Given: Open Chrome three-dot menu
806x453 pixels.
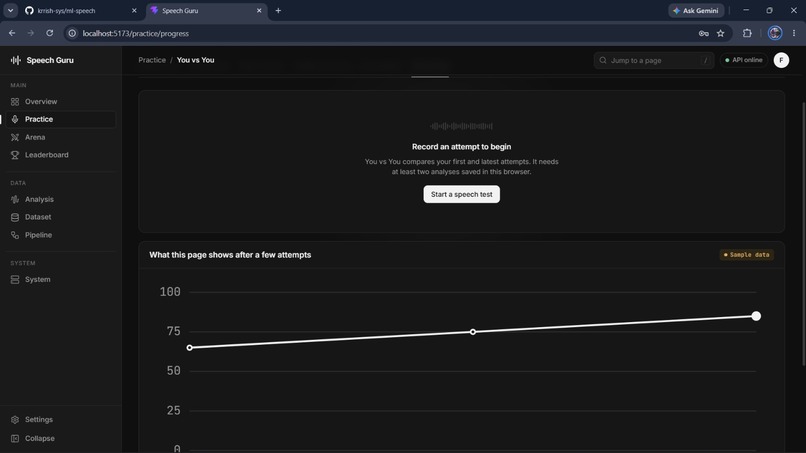Looking at the screenshot, I should click(794, 33).
